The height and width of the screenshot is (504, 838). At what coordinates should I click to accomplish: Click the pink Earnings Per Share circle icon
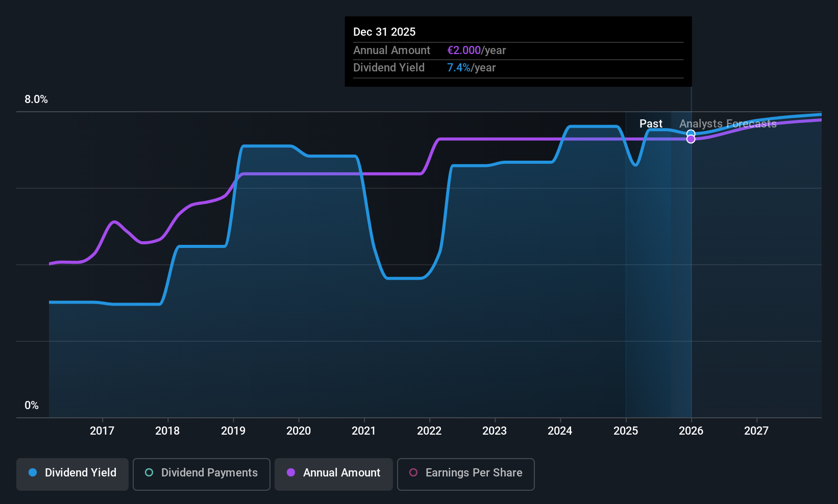pyautogui.click(x=413, y=472)
